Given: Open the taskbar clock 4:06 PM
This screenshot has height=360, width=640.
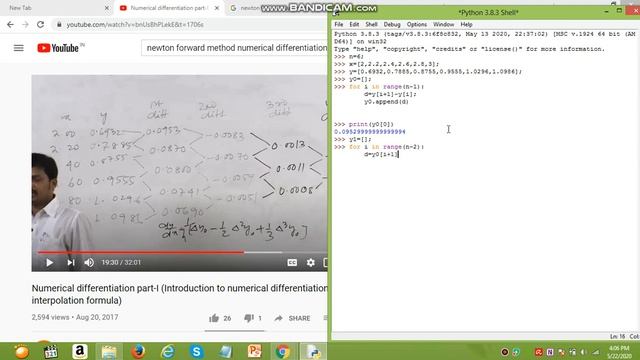Looking at the screenshot, I should (619, 352).
